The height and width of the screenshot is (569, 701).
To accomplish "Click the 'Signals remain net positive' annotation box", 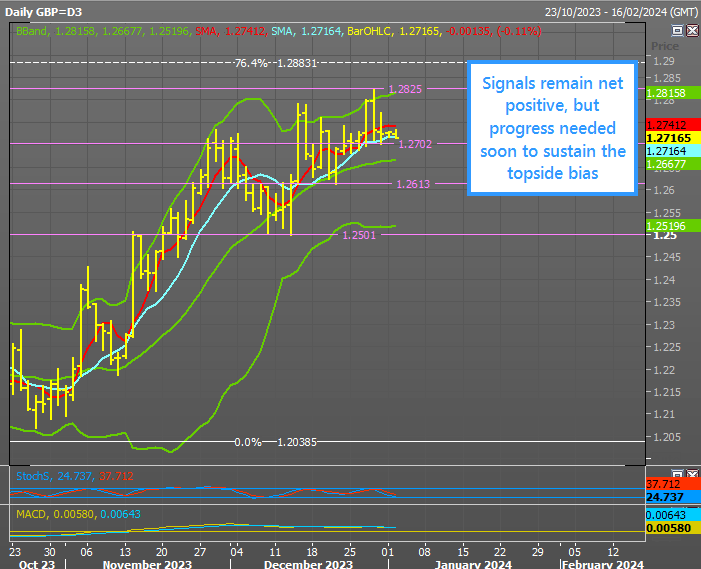I will [x=553, y=128].
